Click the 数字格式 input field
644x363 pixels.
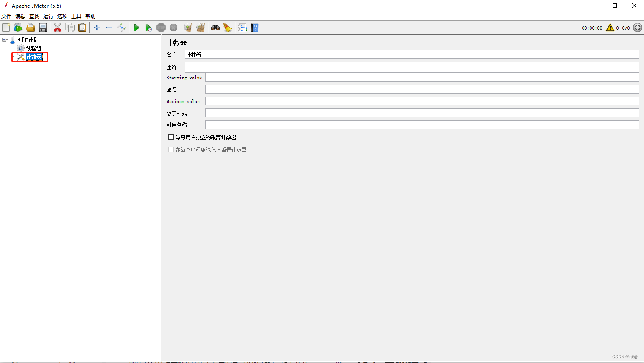click(422, 113)
